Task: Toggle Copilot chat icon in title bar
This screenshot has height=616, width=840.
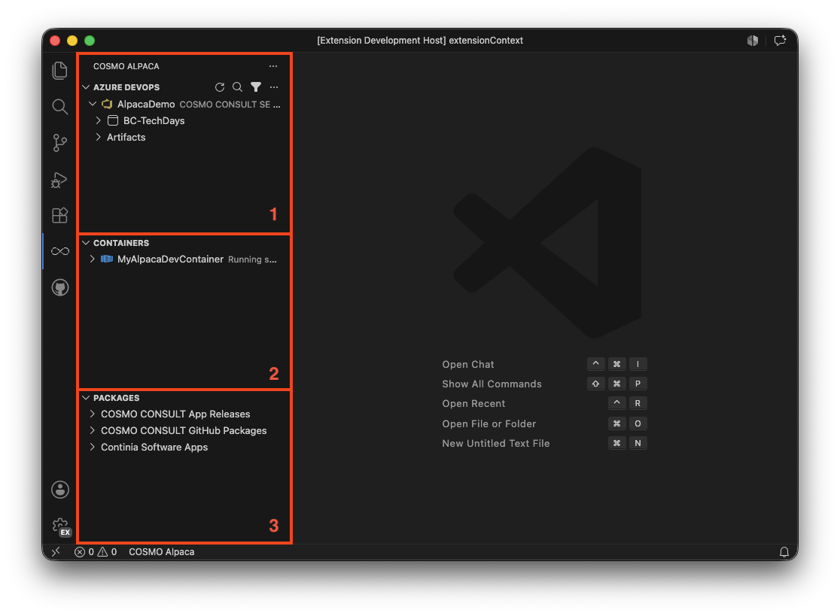Action: tap(780, 41)
